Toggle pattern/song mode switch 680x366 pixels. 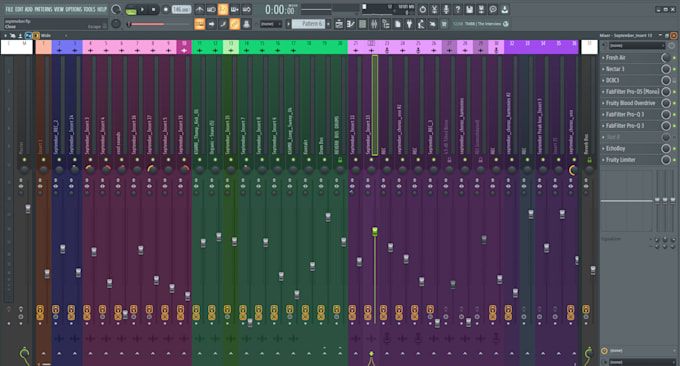coord(131,10)
